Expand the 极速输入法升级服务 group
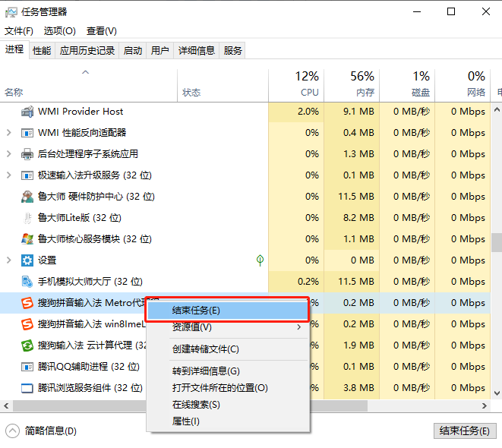The image size is (502, 448). click(9, 175)
